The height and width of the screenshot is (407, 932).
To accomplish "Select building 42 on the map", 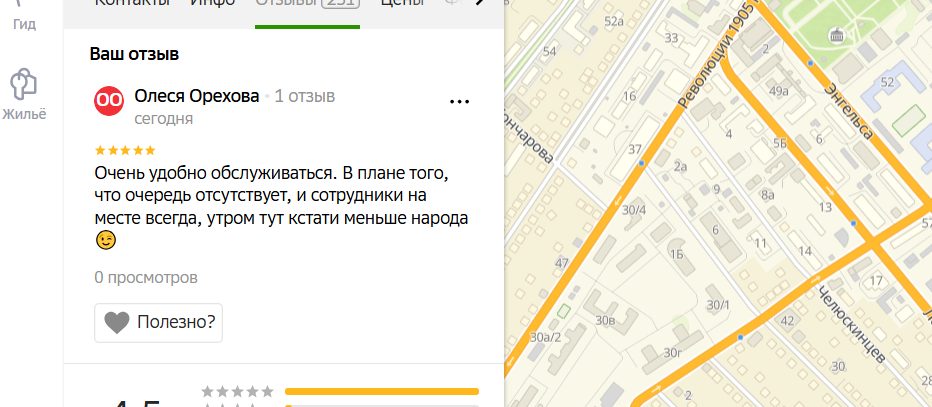I will point(787,321).
